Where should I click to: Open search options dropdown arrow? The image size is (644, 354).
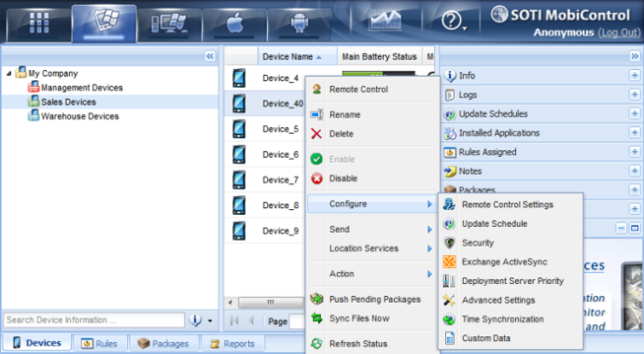pos(210,320)
